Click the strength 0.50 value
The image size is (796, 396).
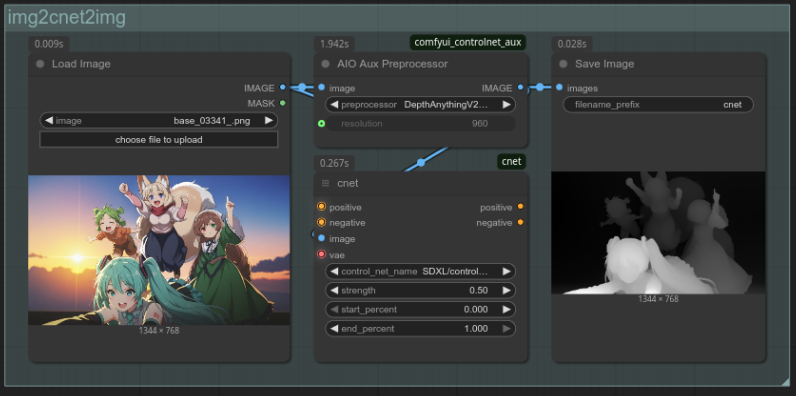(478, 290)
